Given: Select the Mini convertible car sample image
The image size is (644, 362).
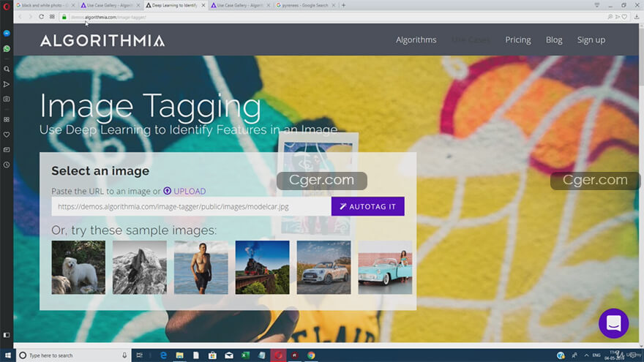Looking at the screenshot, I should (x=323, y=267).
